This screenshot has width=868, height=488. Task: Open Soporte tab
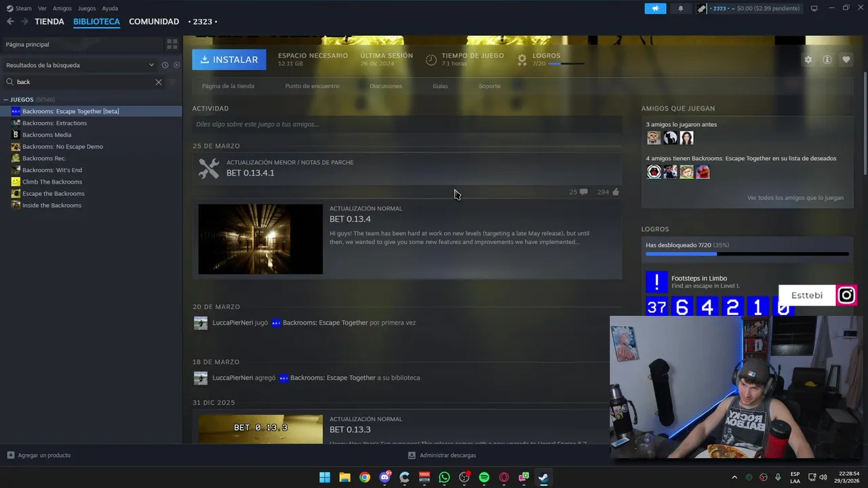tap(490, 86)
